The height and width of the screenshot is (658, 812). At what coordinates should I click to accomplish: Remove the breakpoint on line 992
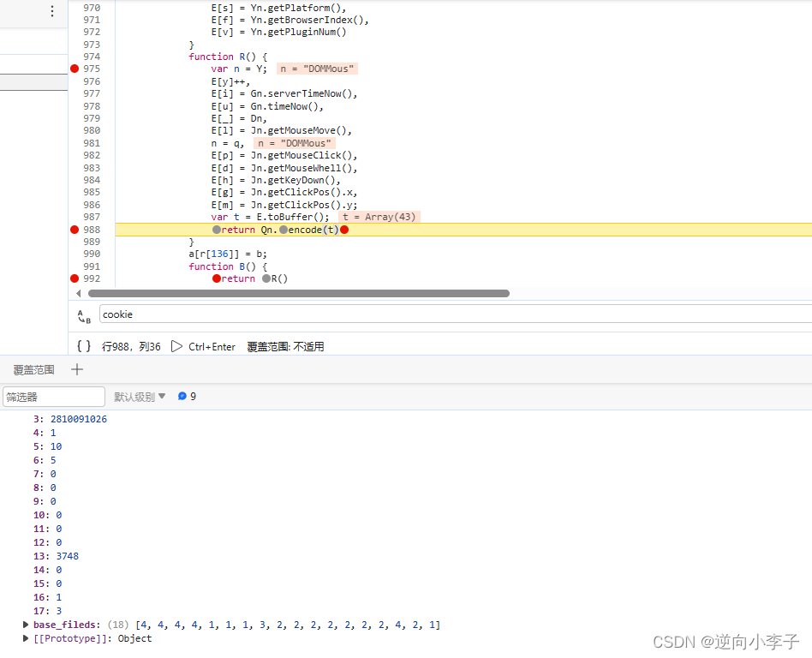pos(75,278)
